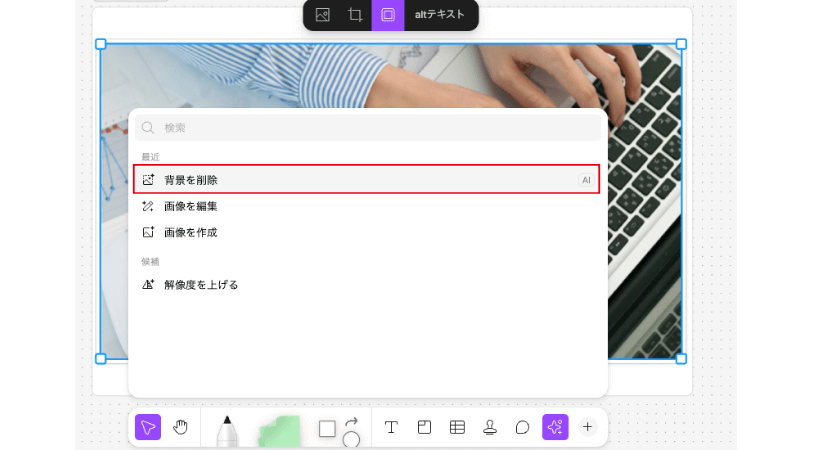Open the stamp tool
The image size is (830, 450).
(x=490, y=427)
